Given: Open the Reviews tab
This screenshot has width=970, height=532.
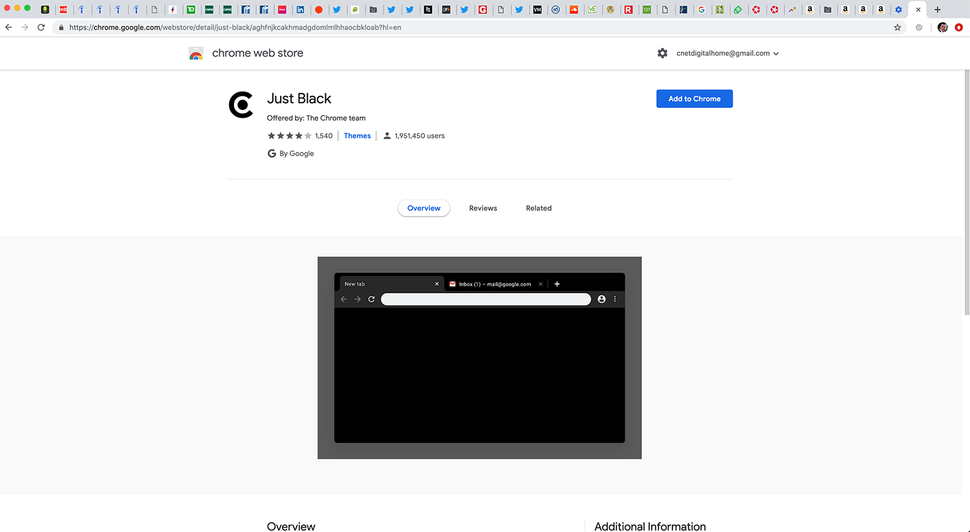Looking at the screenshot, I should pos(483,208).
